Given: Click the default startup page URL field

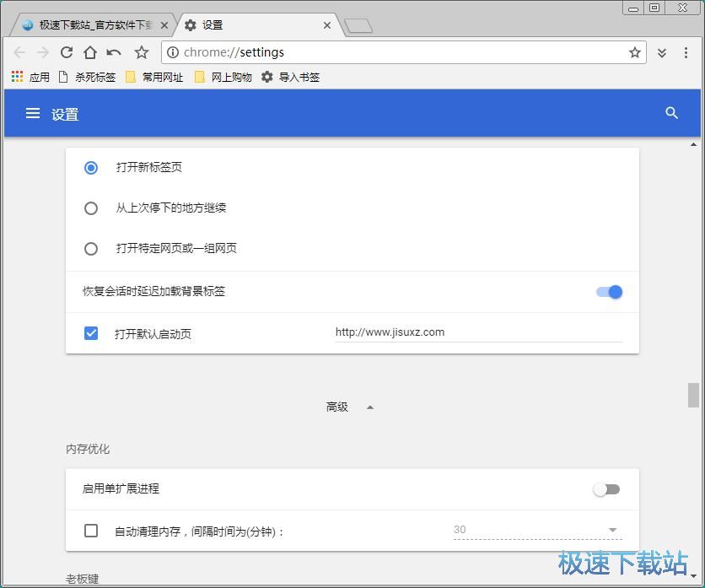Looking at the screenshot, I should (x=479, y=333).
